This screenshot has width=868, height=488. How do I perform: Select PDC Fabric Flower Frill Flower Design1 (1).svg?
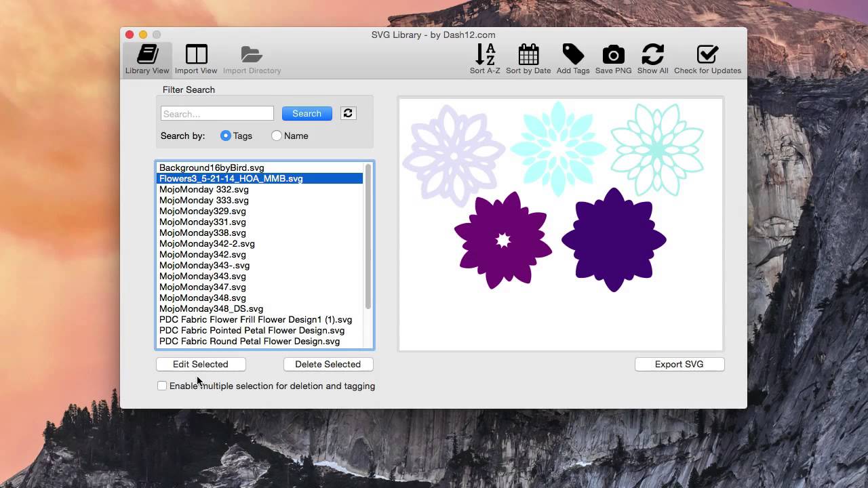[260, 319]
